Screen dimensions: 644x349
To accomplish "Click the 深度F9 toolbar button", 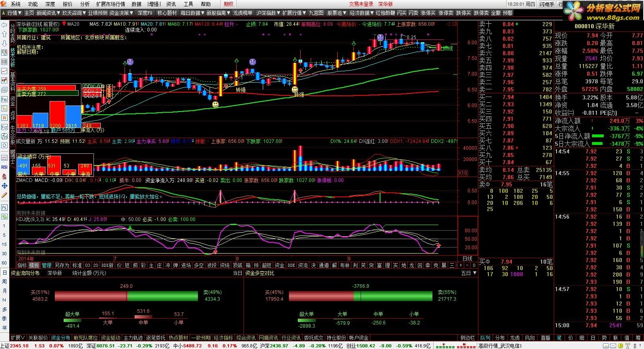I will [145, 13].
